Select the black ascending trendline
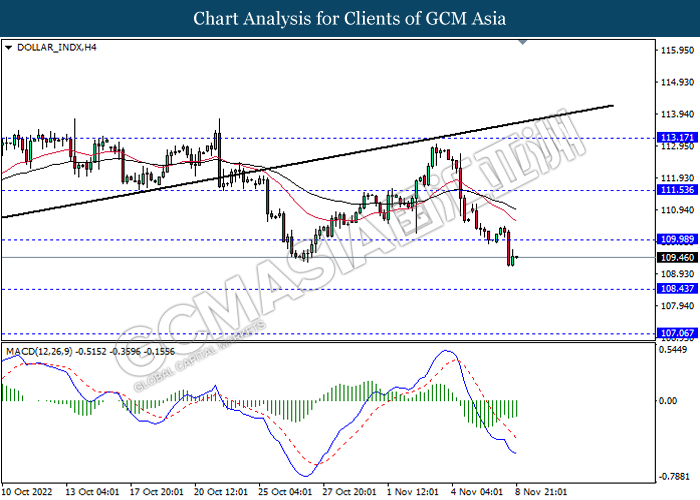This screenshot has width=700, height=500. point(308,161)
